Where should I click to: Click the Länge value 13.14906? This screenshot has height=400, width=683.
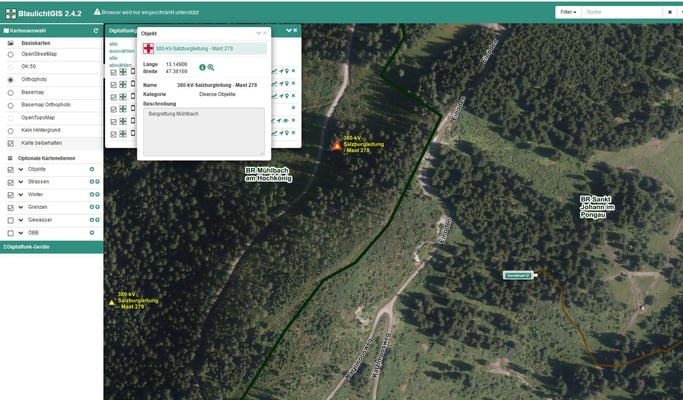coord(176,64)
